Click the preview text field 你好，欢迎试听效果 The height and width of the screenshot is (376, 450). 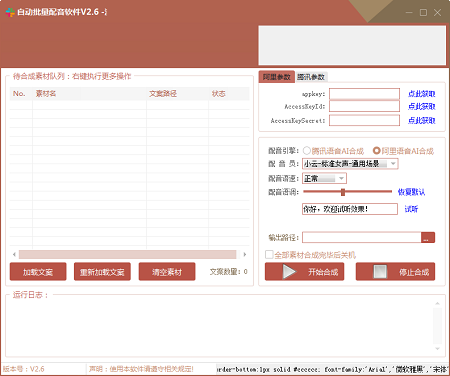(x=350, y=209)
